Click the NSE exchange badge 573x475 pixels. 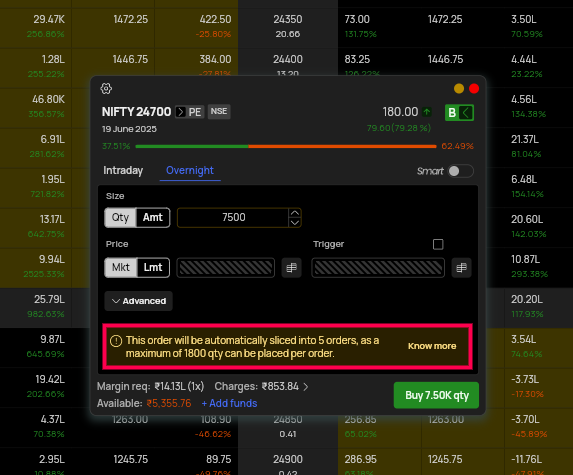click(x=219, y=111)
